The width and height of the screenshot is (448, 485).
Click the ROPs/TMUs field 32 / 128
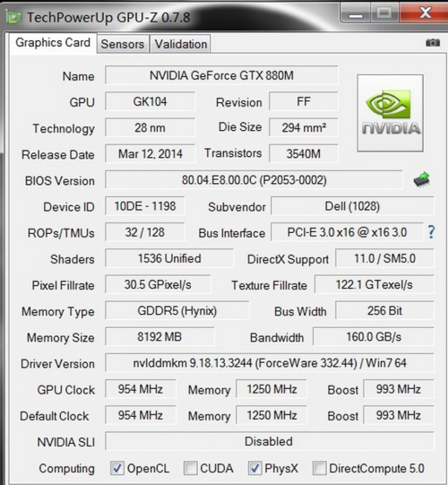pos(145,232)
